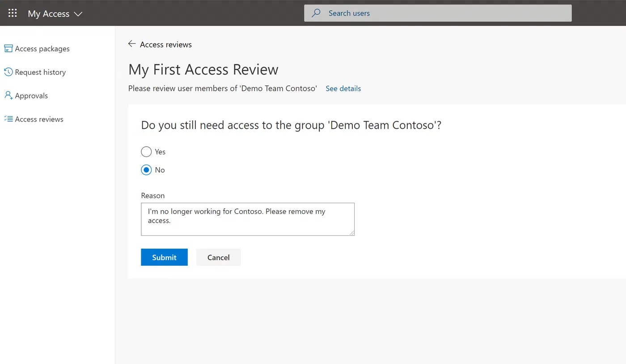
Task: Click the Request history clock icon
Action: click(x=8, y=72)
